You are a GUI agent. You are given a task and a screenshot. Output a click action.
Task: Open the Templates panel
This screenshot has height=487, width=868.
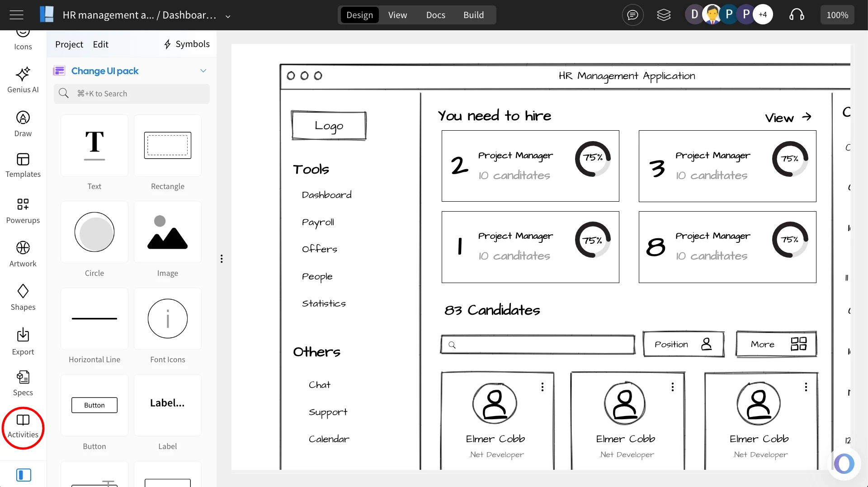point(23,165)
